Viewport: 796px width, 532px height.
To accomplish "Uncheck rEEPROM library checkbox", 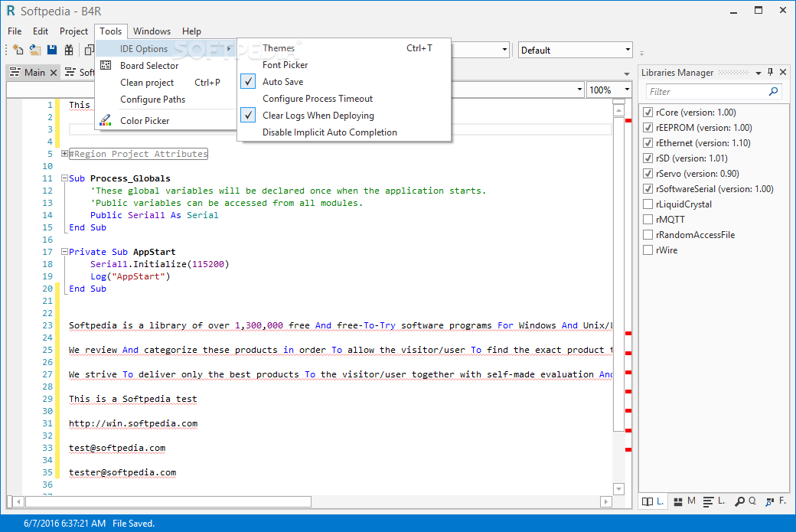I will [648, 127].
